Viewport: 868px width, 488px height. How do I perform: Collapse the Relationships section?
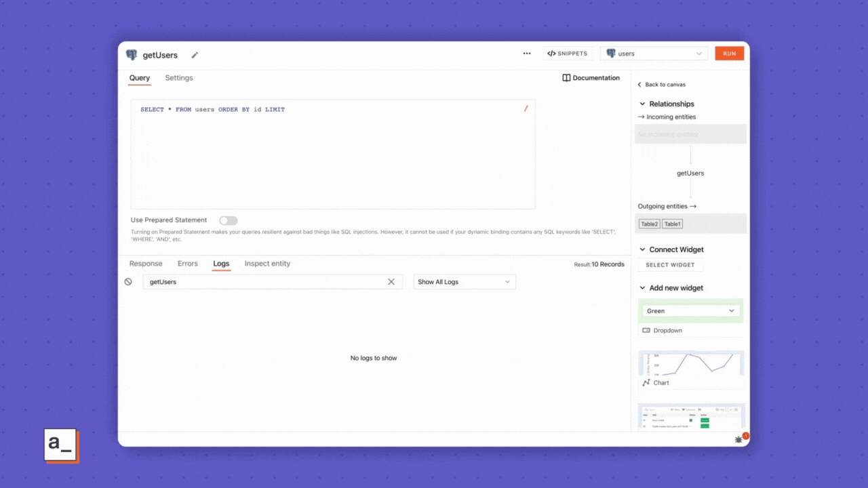tap(643, 104)
